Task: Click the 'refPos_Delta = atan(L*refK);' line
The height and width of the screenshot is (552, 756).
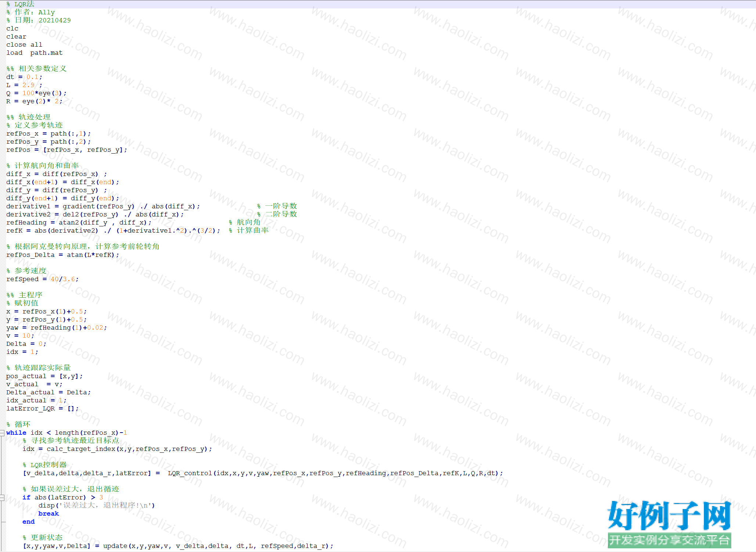Action: 63,255
